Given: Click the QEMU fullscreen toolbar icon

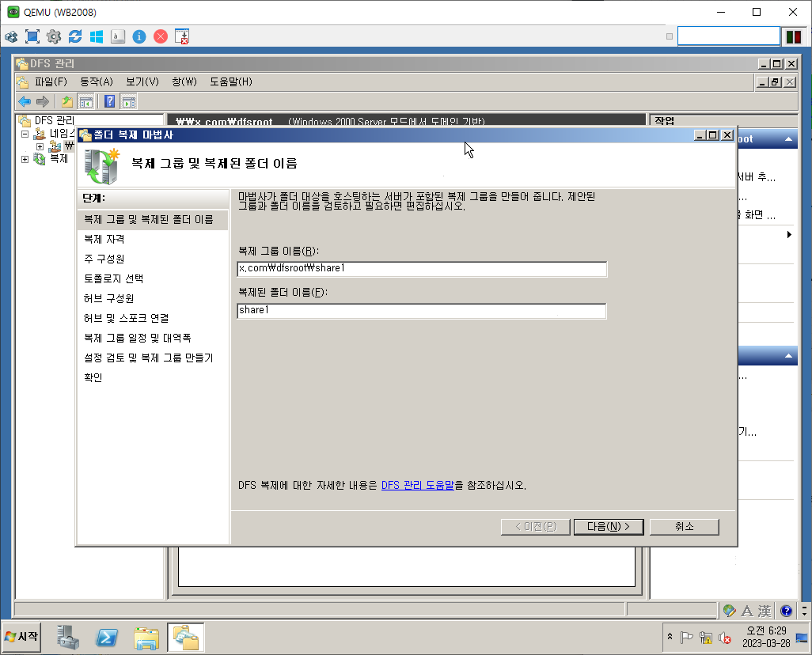Looking at the screenshot, I should (32, 36).
